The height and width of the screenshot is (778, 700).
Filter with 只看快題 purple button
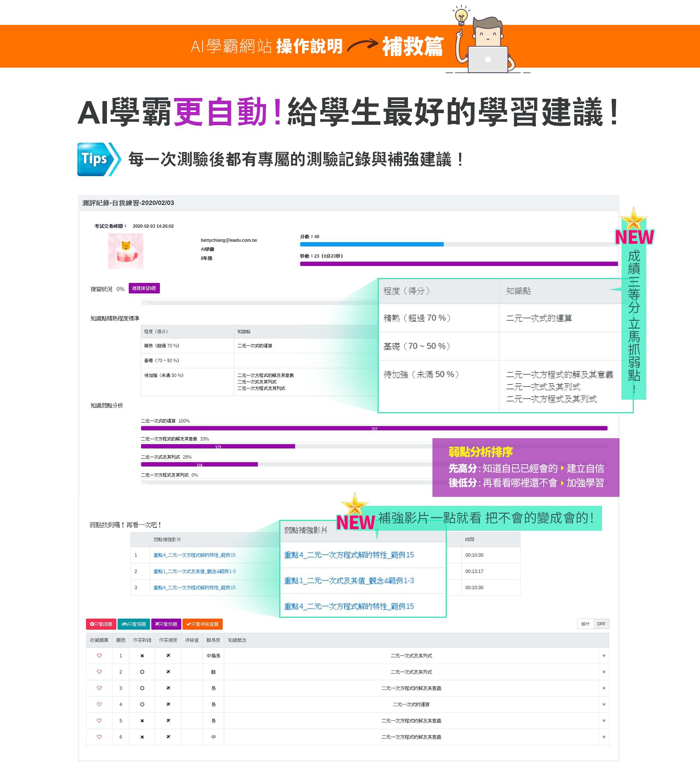[166, 624]
